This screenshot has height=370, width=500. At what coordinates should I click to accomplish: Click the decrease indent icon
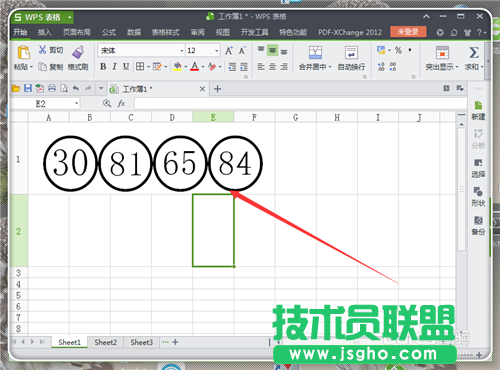(232, 67)
